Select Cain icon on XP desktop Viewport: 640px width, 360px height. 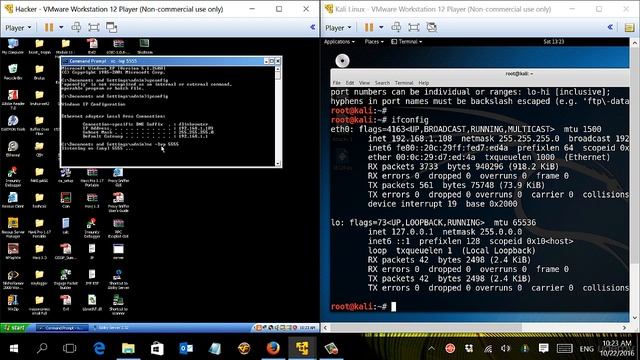pos(66,200)
